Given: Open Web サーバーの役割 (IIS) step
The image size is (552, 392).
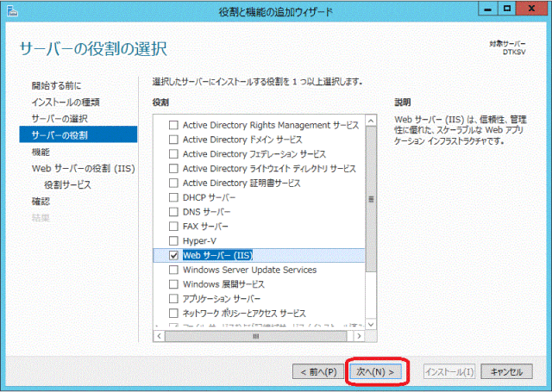Looking at the screenshot, I should tap(84, 168).
